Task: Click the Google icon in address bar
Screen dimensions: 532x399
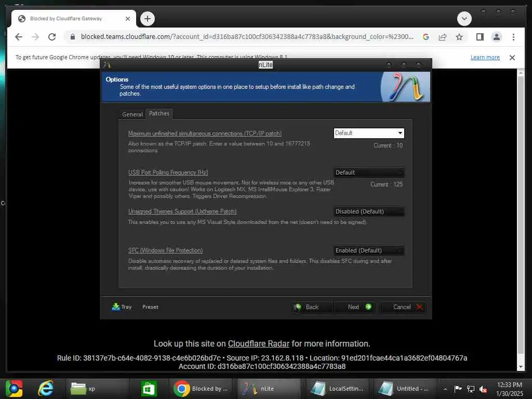Action: click(426, 37)
